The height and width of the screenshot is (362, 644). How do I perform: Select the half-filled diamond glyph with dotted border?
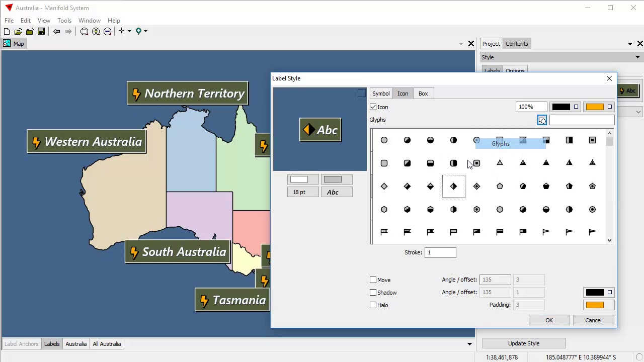(453, 187)
